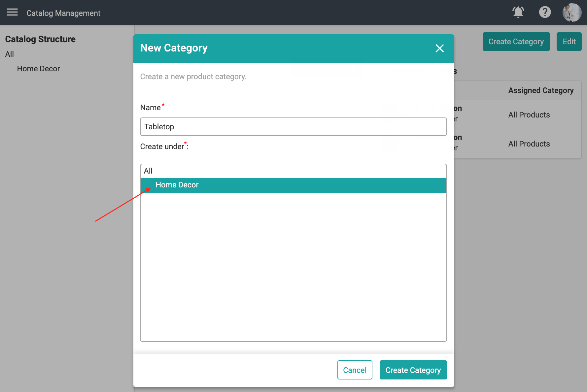Click the help question mark icon
Viewport: 587px width, 392px height.
[x=545, y=13]
